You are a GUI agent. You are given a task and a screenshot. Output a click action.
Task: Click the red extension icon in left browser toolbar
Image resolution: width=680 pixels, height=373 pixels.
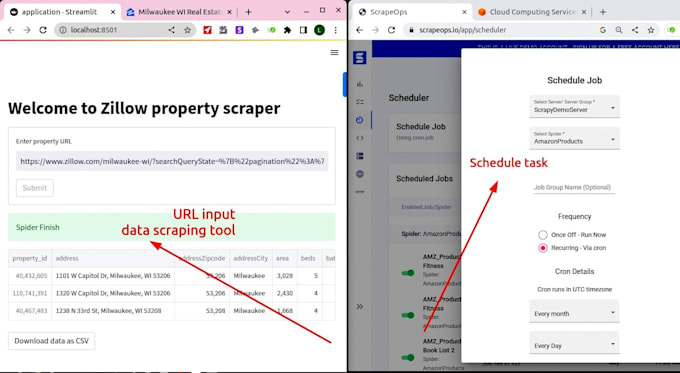(x=207, y=30)
